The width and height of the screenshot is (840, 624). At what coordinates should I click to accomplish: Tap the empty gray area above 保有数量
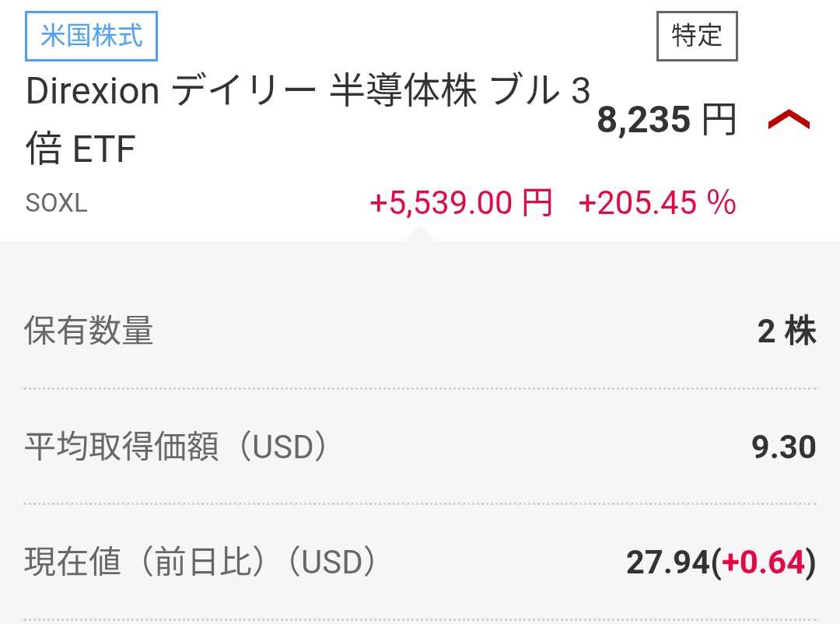click(420, 272)
